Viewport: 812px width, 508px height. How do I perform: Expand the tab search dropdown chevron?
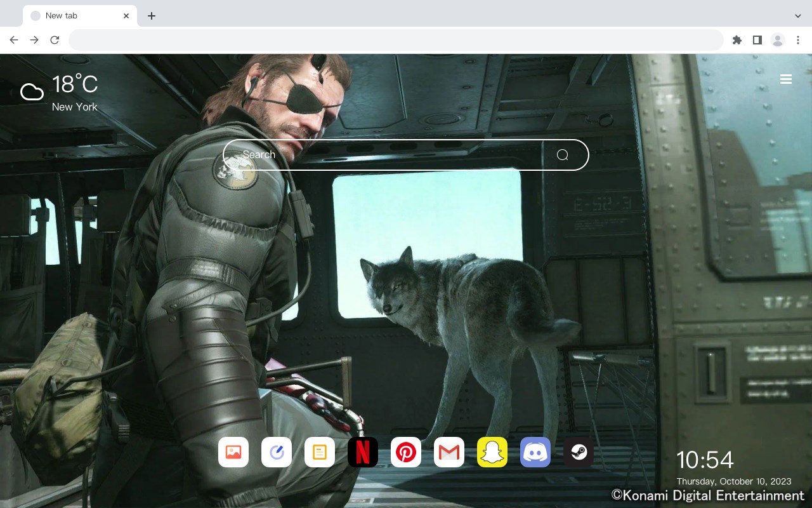pos(798,16)
